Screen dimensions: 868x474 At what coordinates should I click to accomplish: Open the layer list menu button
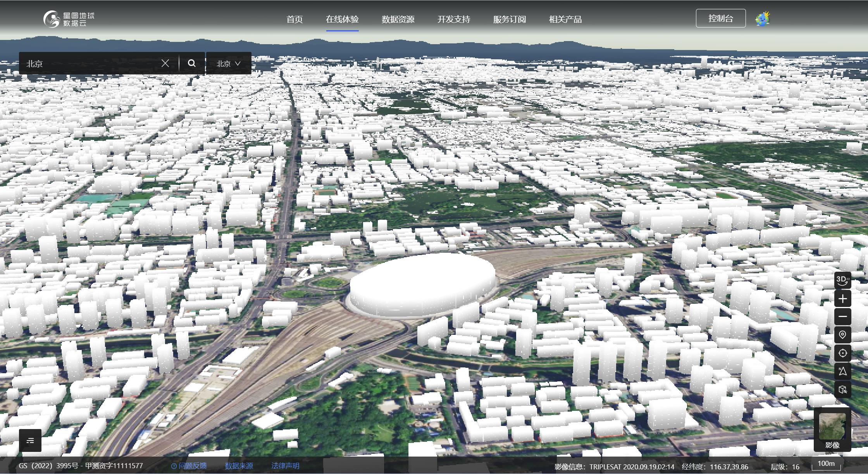pos(30,440)
